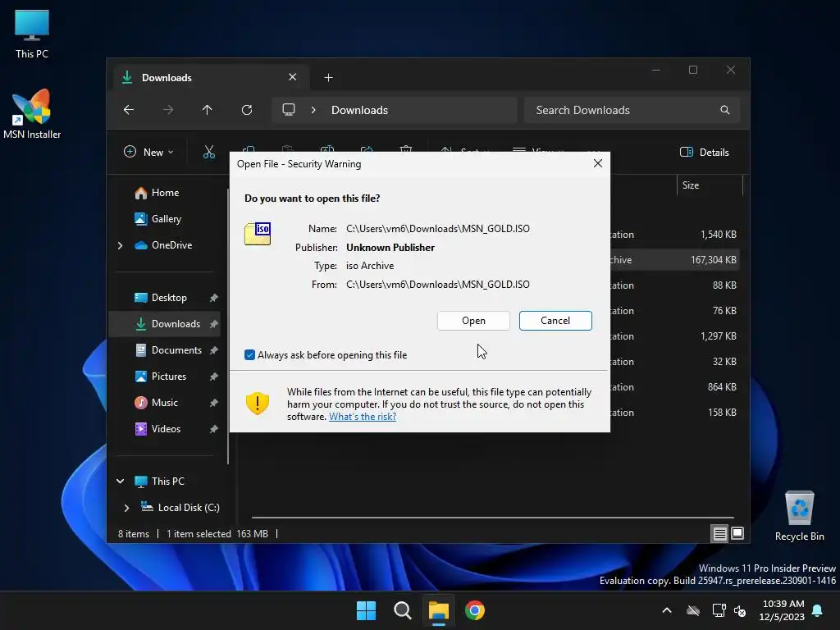This screenshot has height=630, width=840.
Task: Navigate up one folder level
Action: (208, 110)
